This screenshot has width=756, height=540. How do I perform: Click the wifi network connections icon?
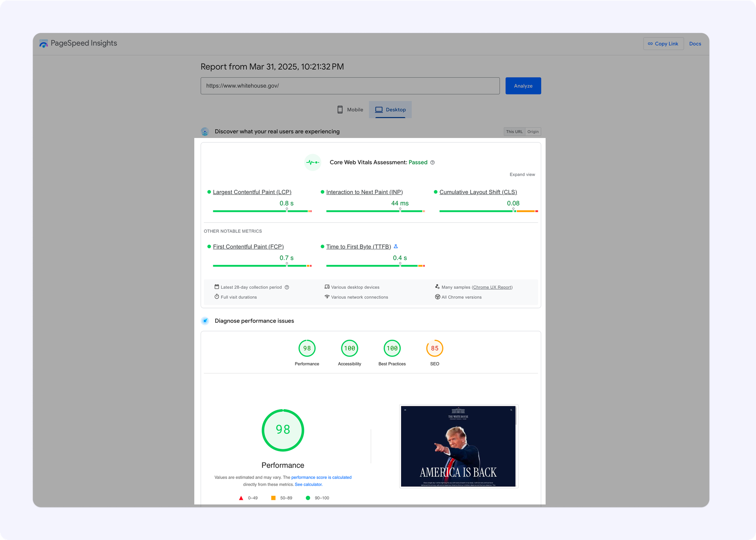click(x=327, y=297)
